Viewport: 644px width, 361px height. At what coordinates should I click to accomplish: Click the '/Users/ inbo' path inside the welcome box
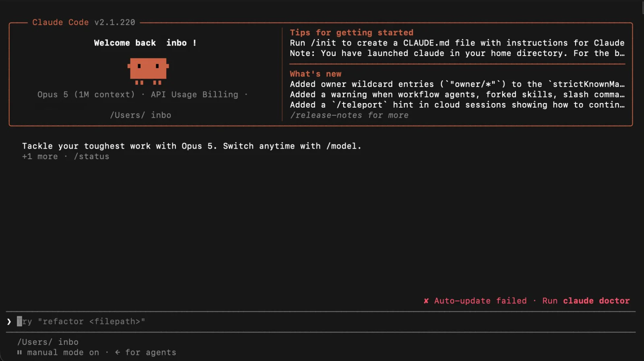tap(140, 115)
